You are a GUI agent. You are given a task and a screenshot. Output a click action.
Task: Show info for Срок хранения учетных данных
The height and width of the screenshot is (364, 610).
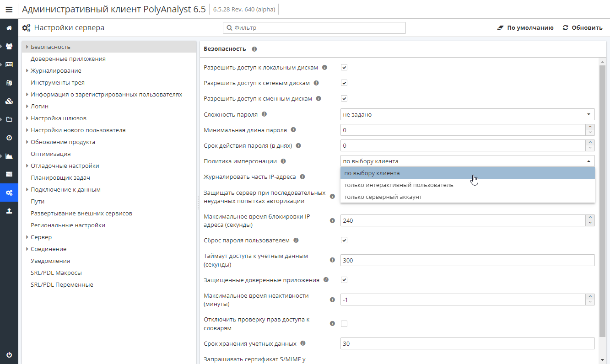coord(303,343)
